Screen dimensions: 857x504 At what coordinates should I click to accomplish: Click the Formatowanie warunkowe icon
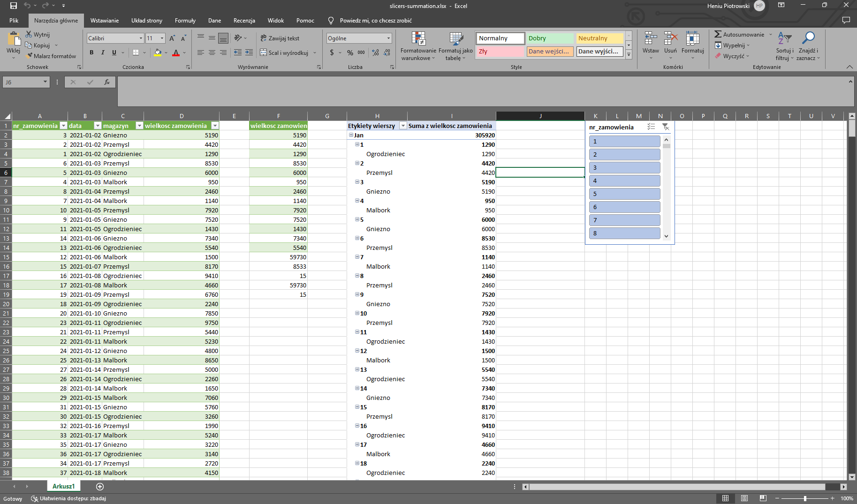[x=418, y=38]
